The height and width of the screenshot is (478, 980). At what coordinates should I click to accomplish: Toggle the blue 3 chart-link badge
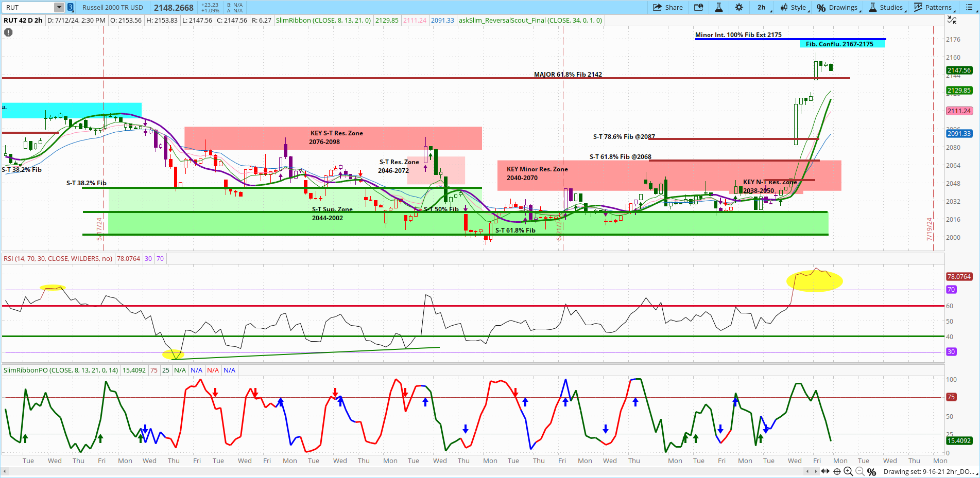click(x=69, y=7)
